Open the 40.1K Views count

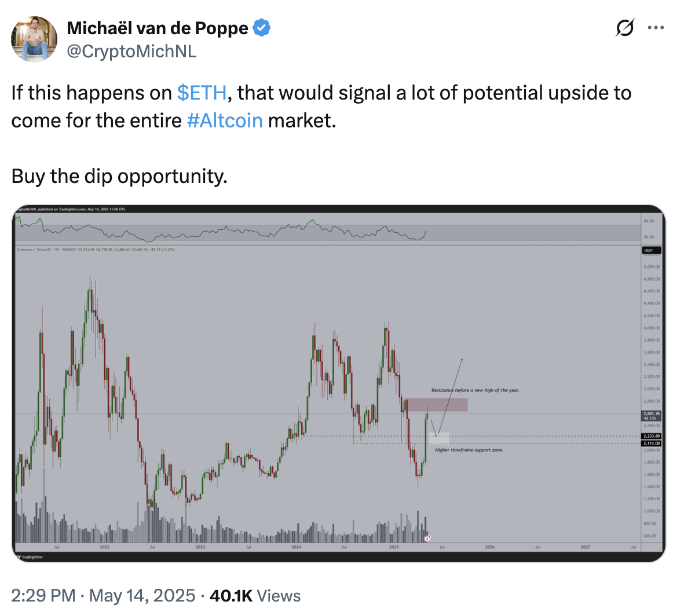tap(255, 596)
